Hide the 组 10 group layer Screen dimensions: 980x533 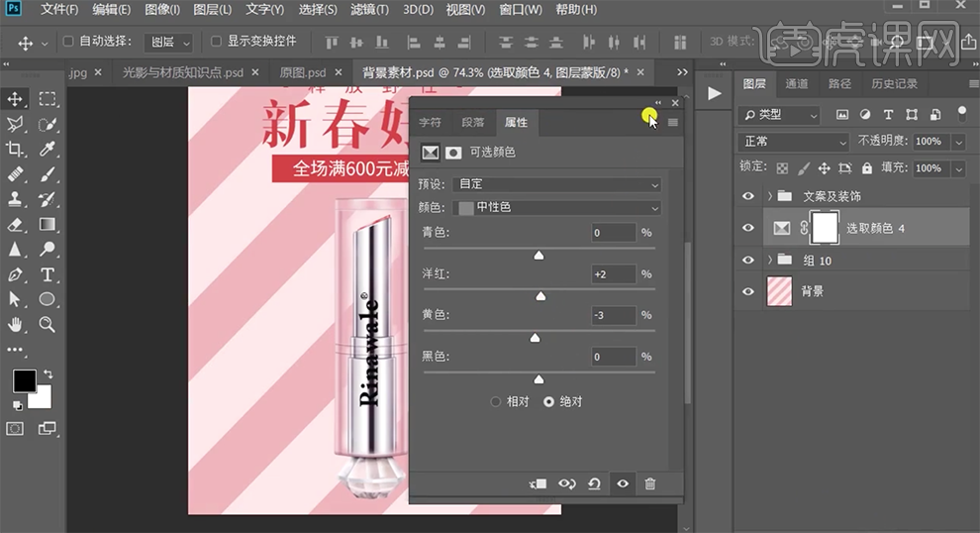[748, 260]
